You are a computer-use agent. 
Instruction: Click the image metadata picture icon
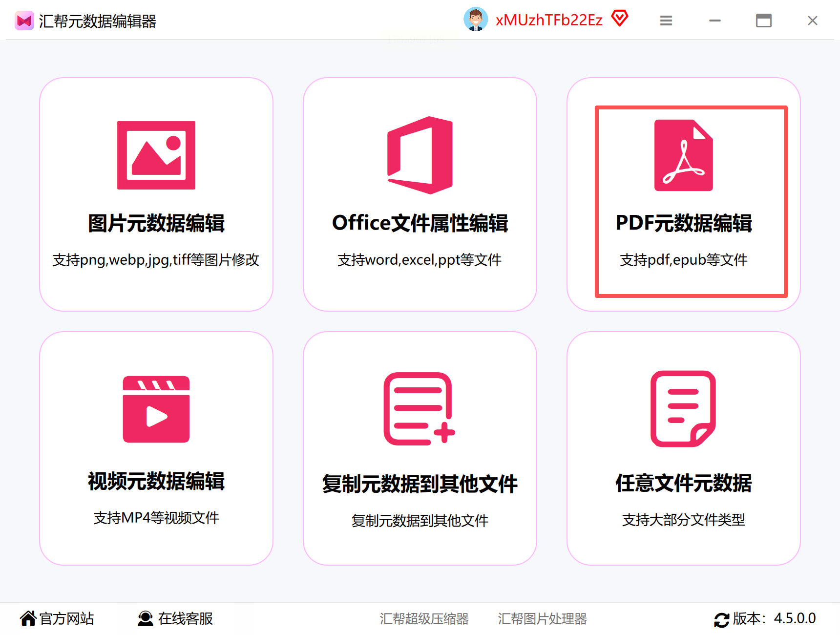pos(156,155)
